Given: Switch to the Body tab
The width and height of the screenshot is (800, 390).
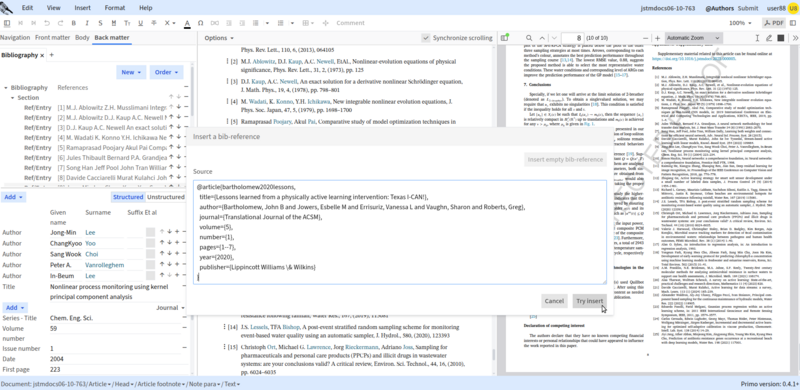Looking at the screenshot, I should pos(82,38).
